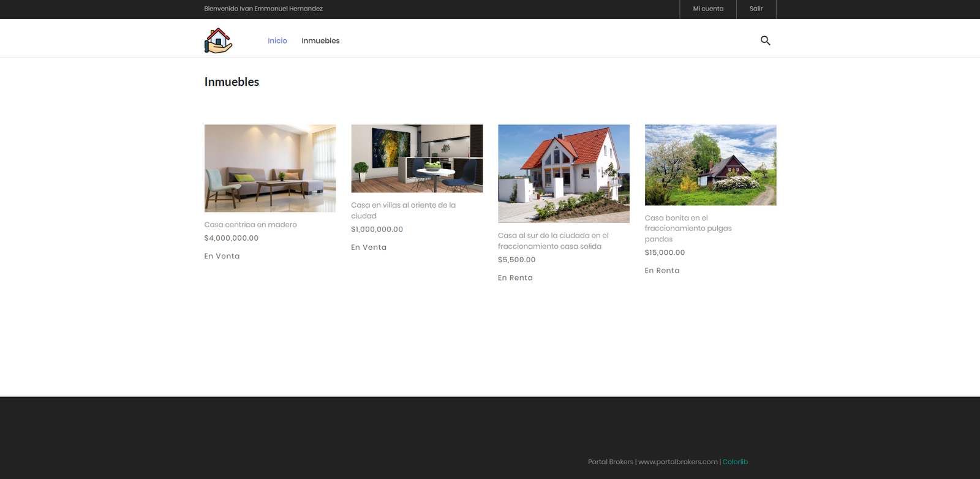Click the $5,500.00 rent price
The image size is (980, 479).
[517, 260]
